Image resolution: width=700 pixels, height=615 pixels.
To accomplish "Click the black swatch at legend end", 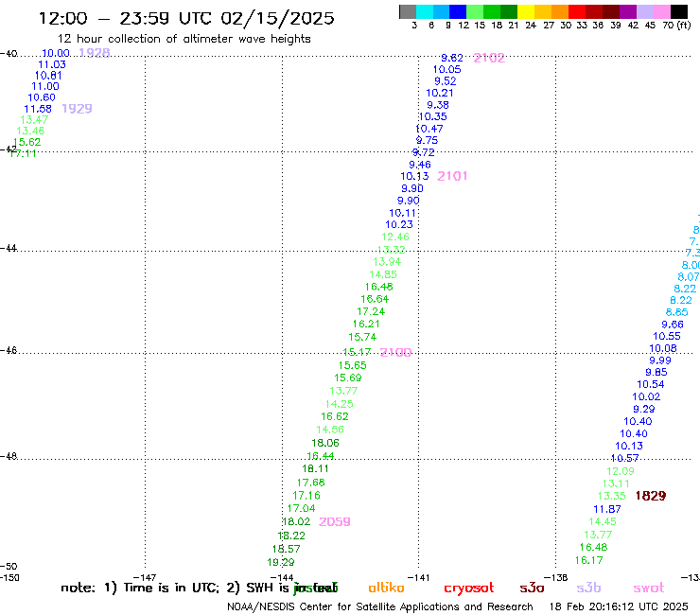I will [678, 11].
